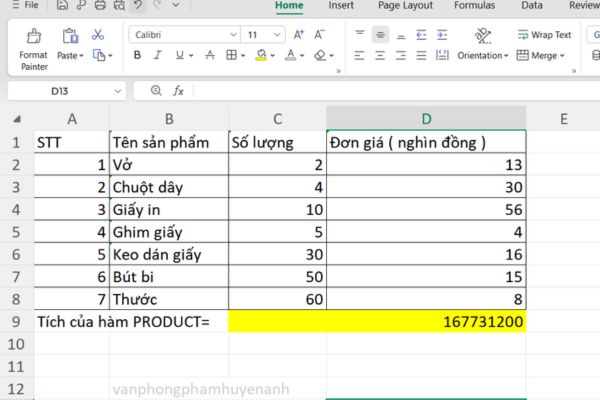Click the Redo arrow icon
The height and width of the screenshot is (400, 600).
click(157, 5)
